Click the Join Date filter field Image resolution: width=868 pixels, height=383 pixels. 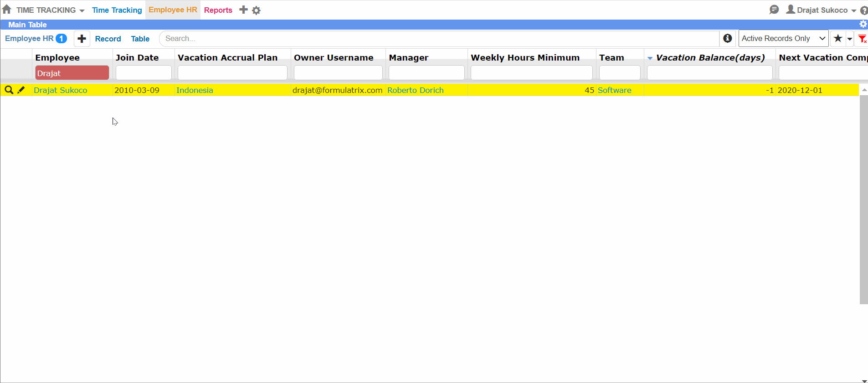point(144,73)
